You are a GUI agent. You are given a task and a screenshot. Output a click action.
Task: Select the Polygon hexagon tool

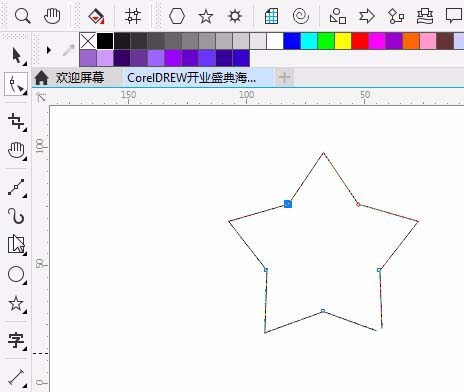[177, 16]
